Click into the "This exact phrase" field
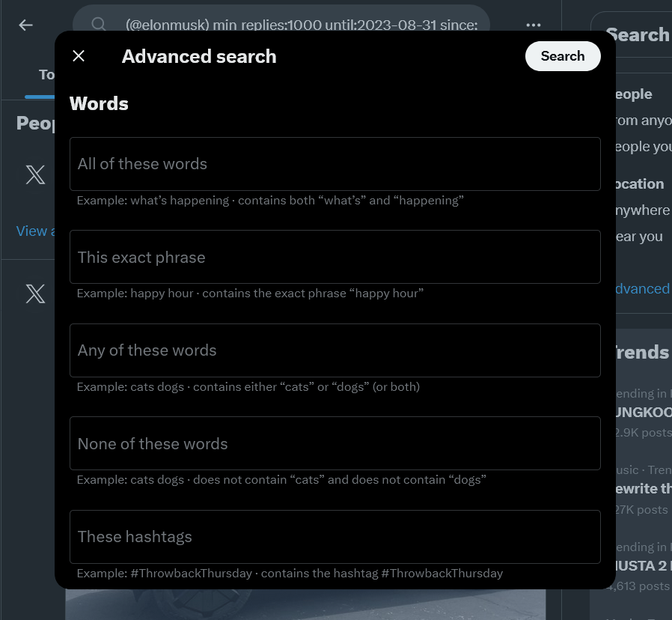The image size is (672, 620). [335, 257]
